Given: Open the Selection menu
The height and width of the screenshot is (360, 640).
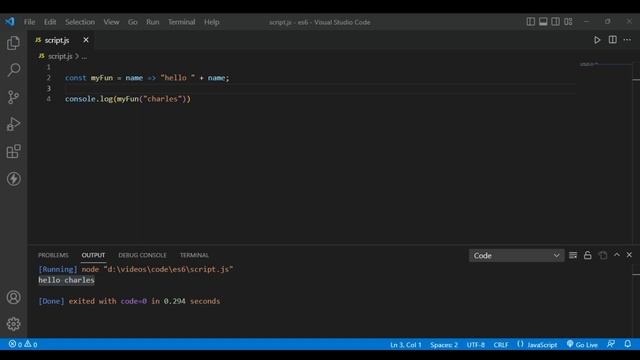Looking at the screenshot, I should click(80, 22).
